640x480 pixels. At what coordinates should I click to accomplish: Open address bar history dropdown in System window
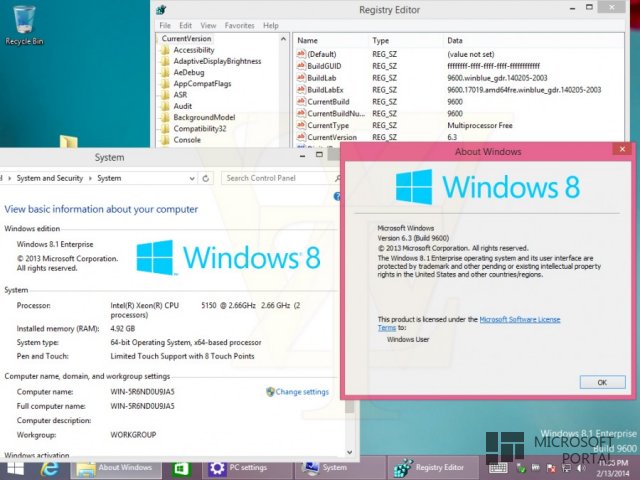[x=192, y=178]
